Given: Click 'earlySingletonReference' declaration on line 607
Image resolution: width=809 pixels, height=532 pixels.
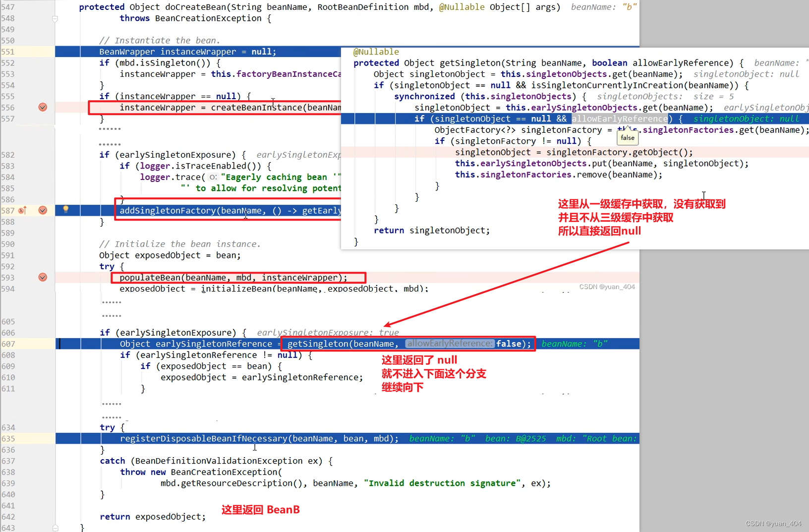Looking at the screenshot, I should click(x=214, y=344).
